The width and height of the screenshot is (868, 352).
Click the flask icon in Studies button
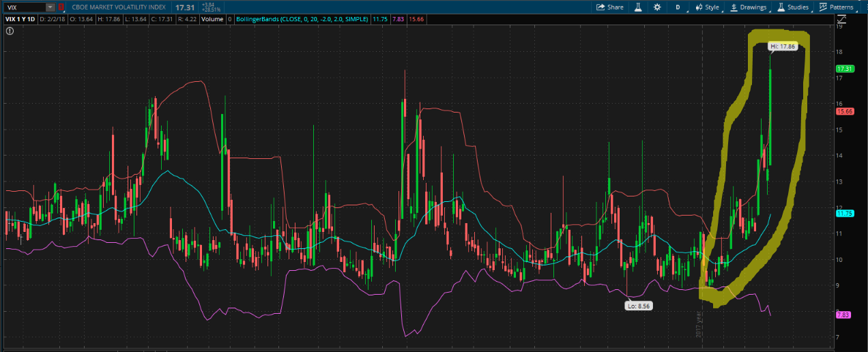click(x=781, y=7)
